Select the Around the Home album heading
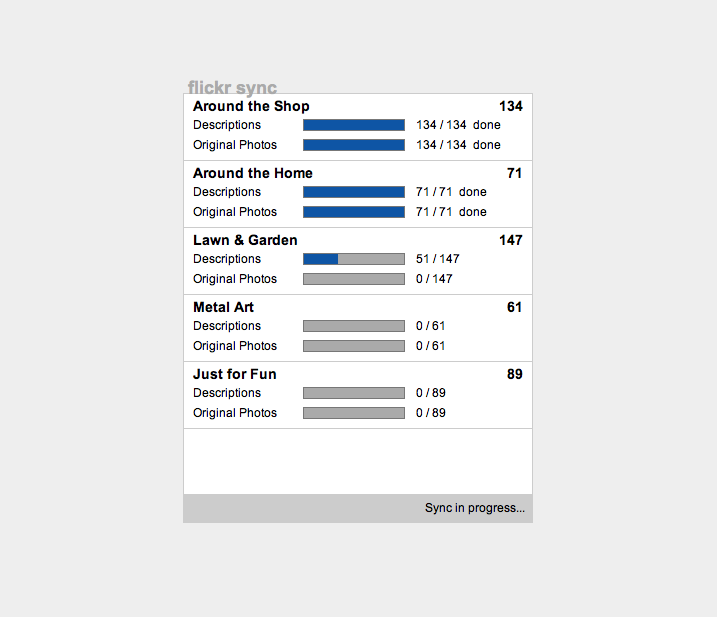Screen dimensions: 717x617 point(253,173)
